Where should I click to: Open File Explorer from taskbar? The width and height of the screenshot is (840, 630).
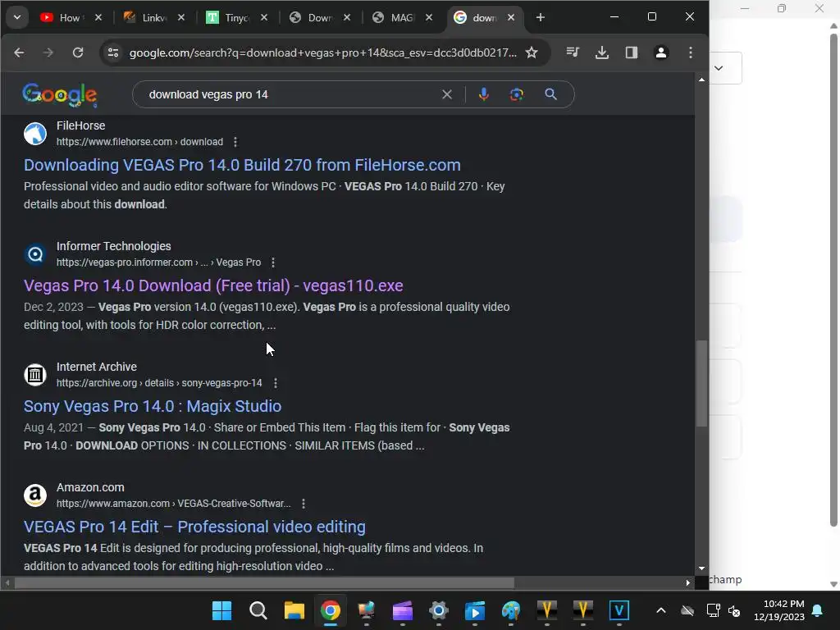(294, 610)
